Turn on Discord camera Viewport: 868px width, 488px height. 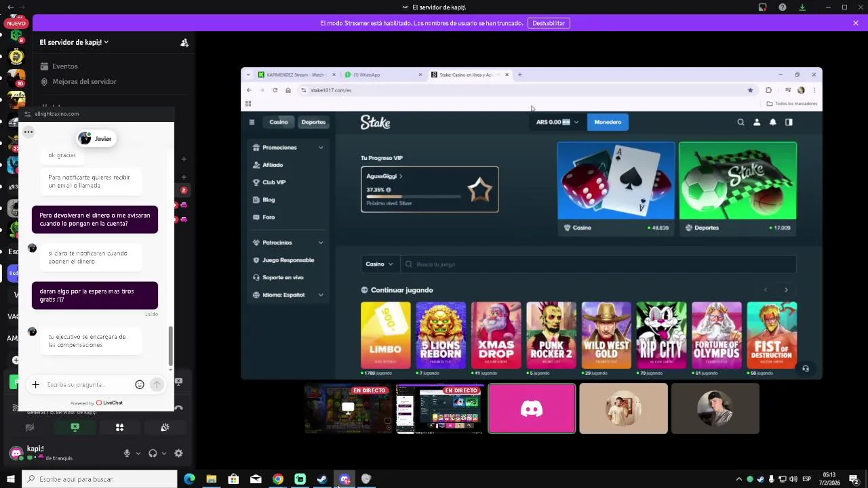click(30, 427)
